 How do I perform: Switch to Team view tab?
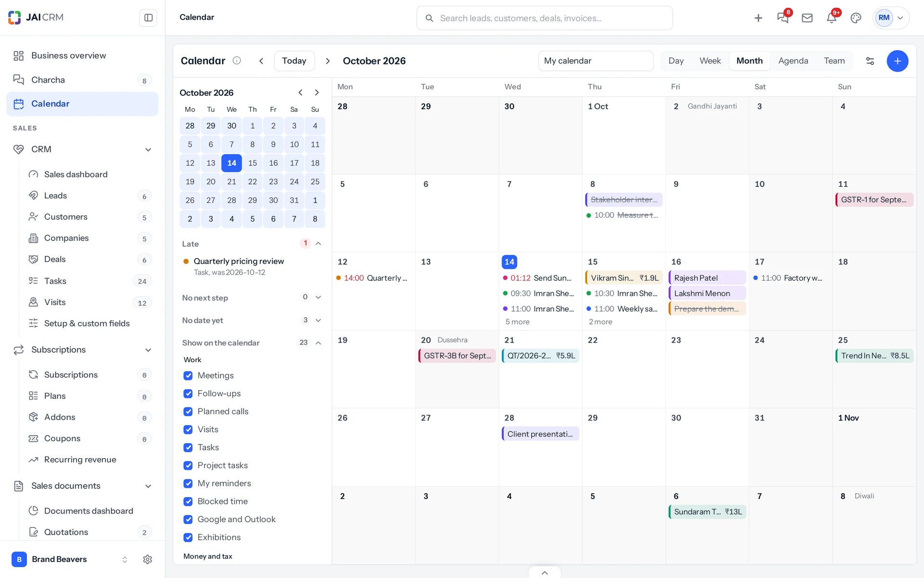834,61
